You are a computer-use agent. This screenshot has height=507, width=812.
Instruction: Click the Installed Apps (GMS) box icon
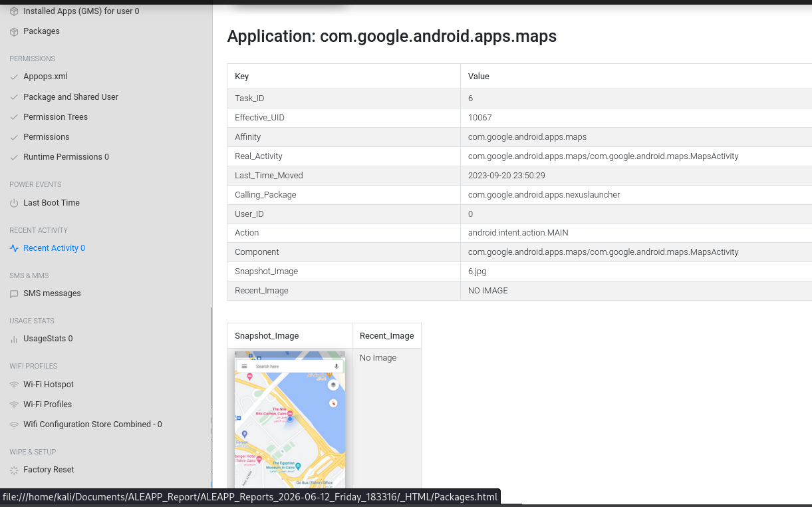(x=14, y=12)
